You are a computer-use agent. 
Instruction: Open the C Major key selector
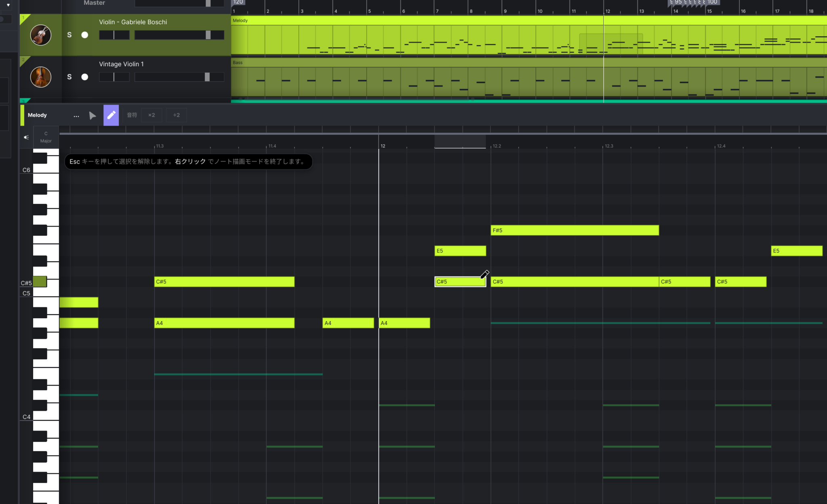pos(46,137)
